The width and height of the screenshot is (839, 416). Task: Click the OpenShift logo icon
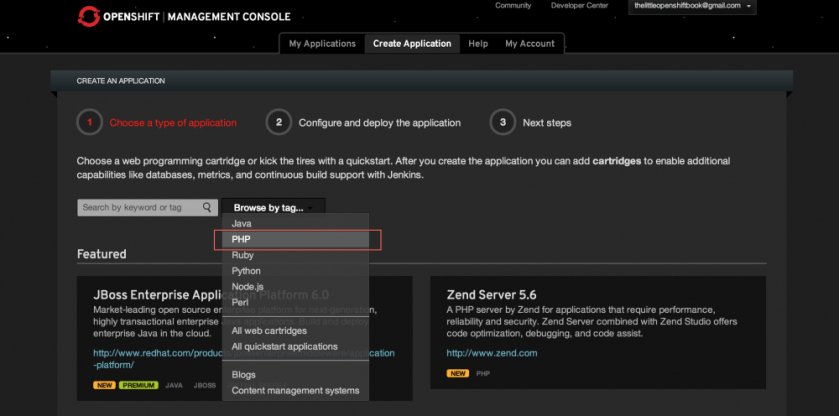coord(89,16)
